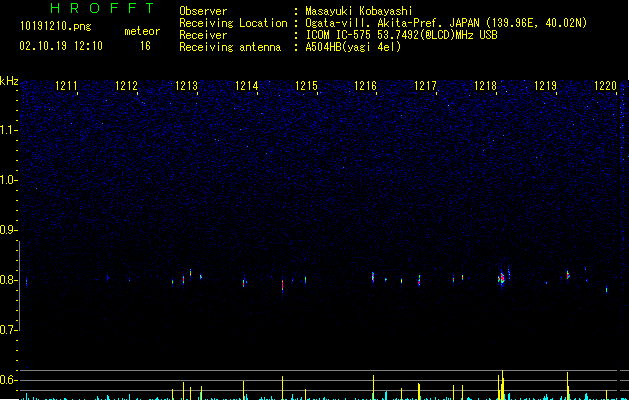Select the filename 10191210.png
Viewport: 629px width, 400px height.
[x=56, y=27]
